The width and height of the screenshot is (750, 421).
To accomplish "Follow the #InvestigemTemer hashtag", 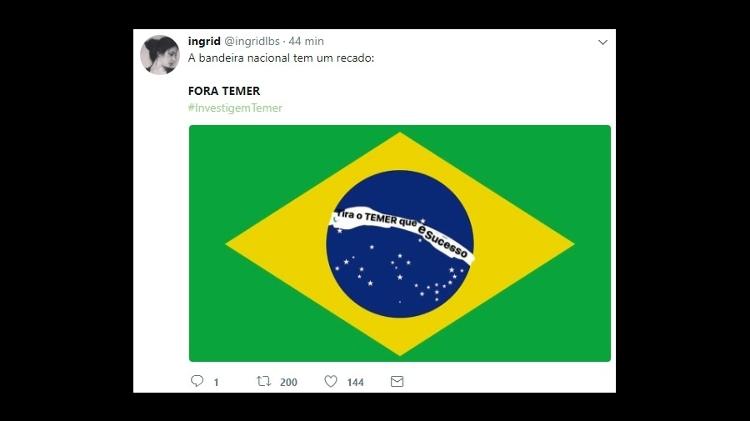I will [235, 108].
